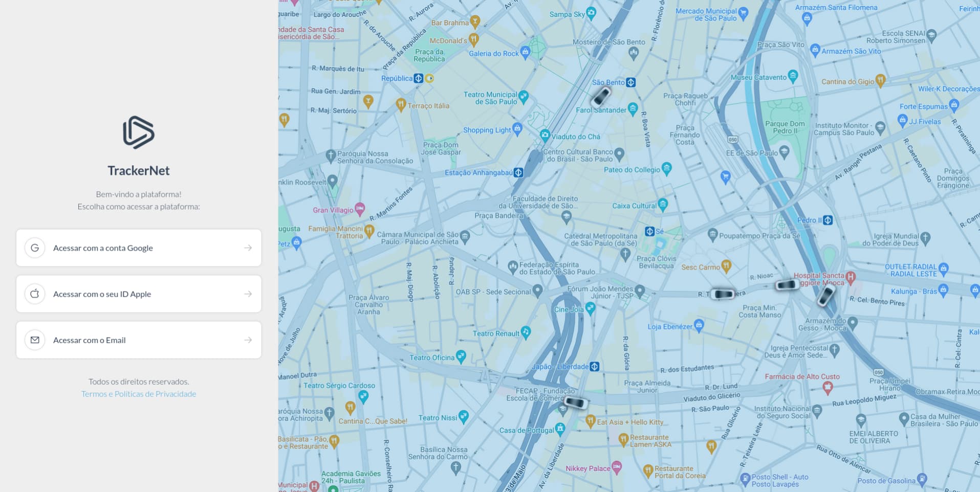Choose 'Acessar com o seu ID Apple'
Image resolution: width=980 pixels, height=492 pixels.
coord(139,294)
